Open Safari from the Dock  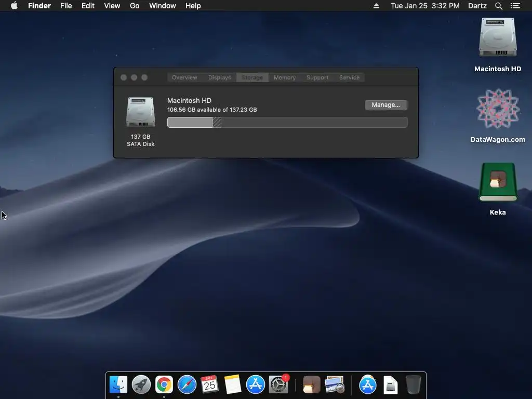click(x=187, y=384)
